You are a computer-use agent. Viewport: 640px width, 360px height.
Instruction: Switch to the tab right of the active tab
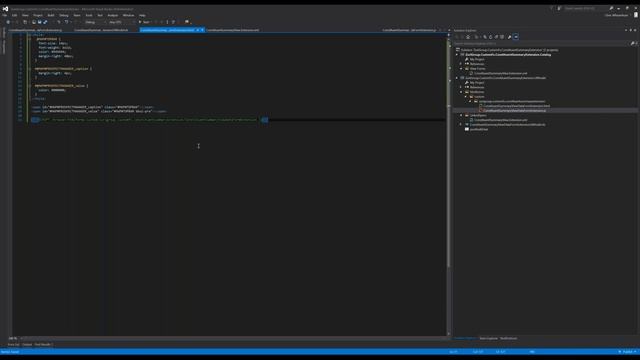coord(232,30)
